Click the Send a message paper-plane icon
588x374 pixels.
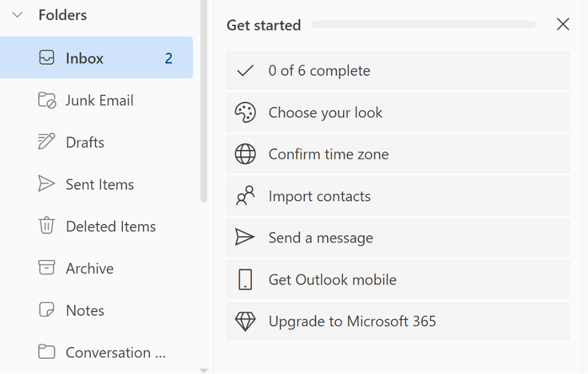tap(245, 237)
